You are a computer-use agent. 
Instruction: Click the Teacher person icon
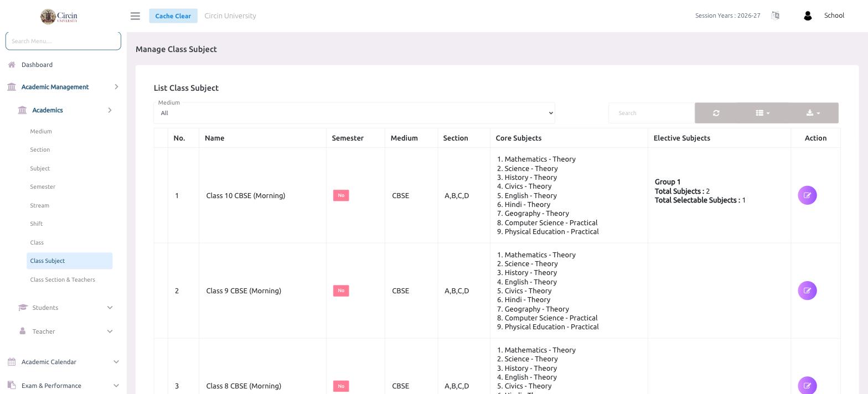(x=23, y=331)
